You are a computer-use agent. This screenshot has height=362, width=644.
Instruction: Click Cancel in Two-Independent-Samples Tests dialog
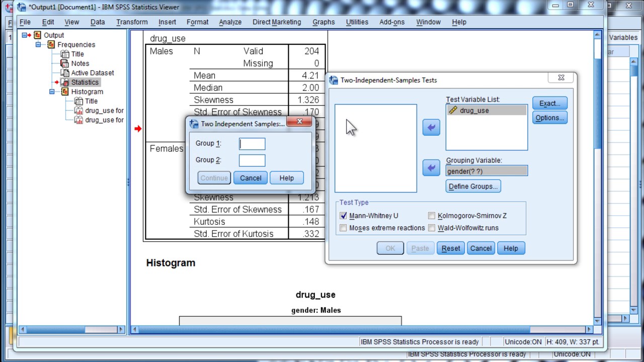(481, 248)
